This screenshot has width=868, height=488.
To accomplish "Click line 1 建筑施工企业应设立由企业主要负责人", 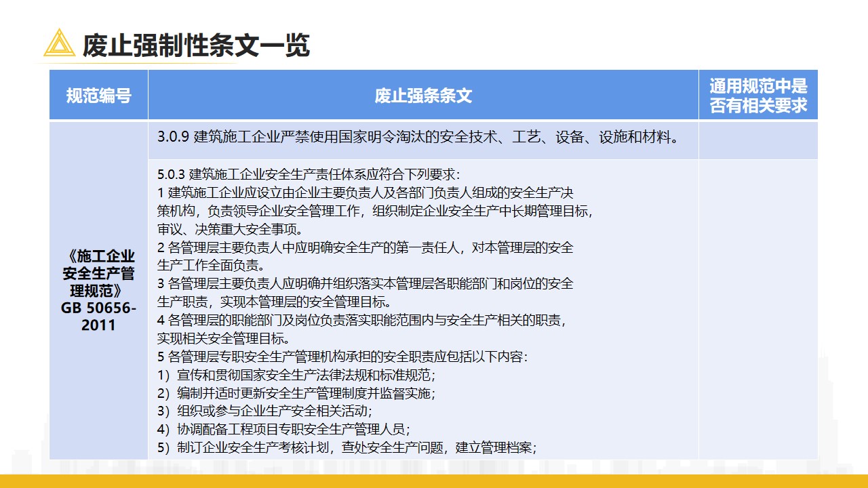I will click(x=365, y=192).
